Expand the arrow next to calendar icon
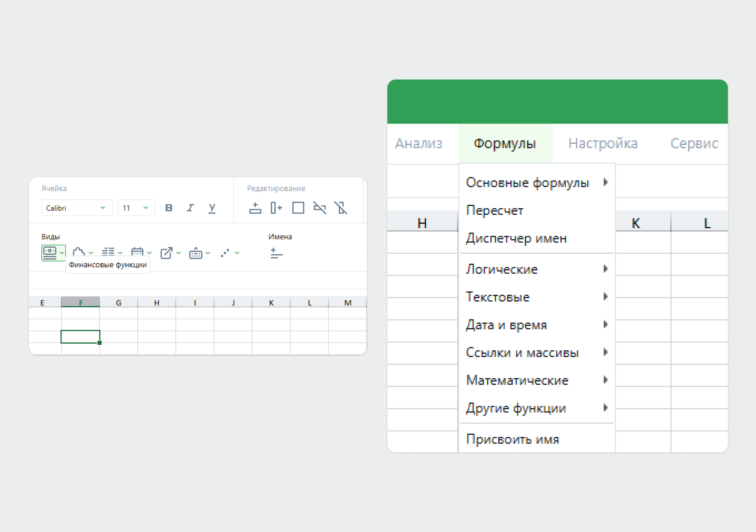Screen dimensions: 756x532 click(149, 253)
